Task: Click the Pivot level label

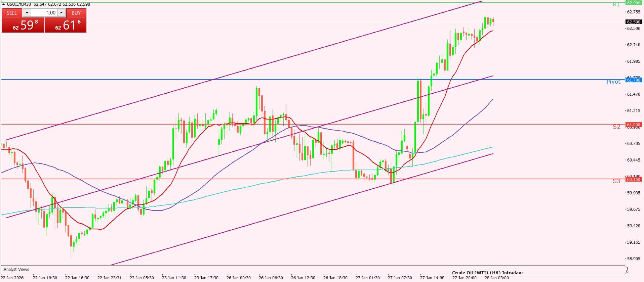Action: tap(613, 82)
